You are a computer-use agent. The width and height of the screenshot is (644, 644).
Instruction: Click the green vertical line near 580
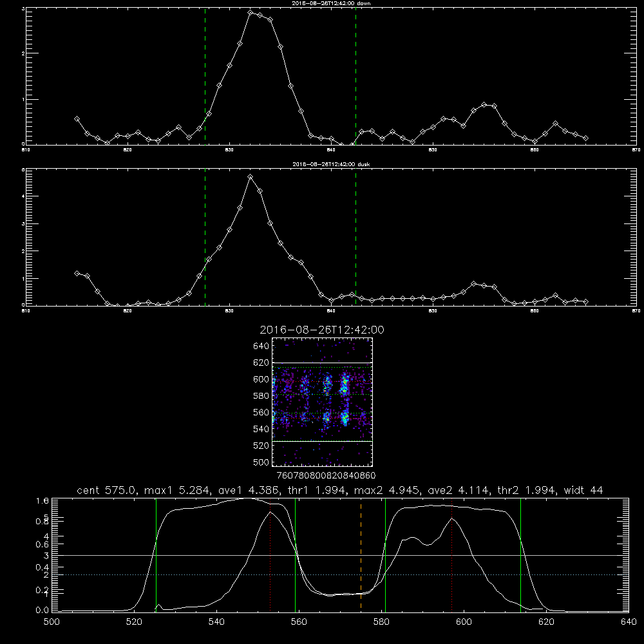[x=385, y=554]
